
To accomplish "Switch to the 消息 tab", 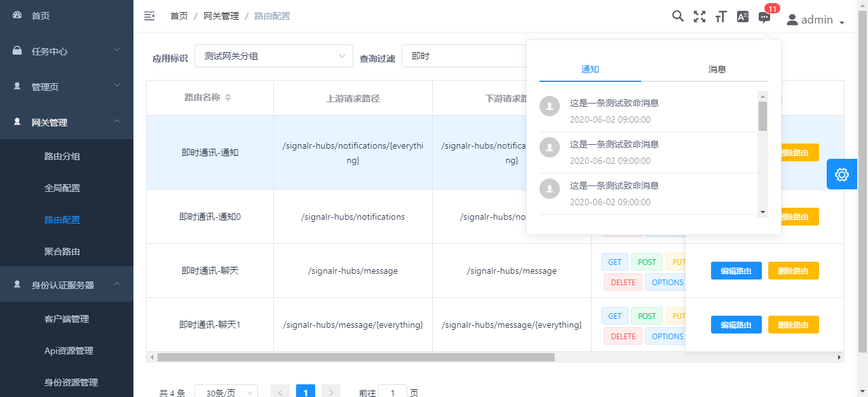I will [x=717, y=69].
